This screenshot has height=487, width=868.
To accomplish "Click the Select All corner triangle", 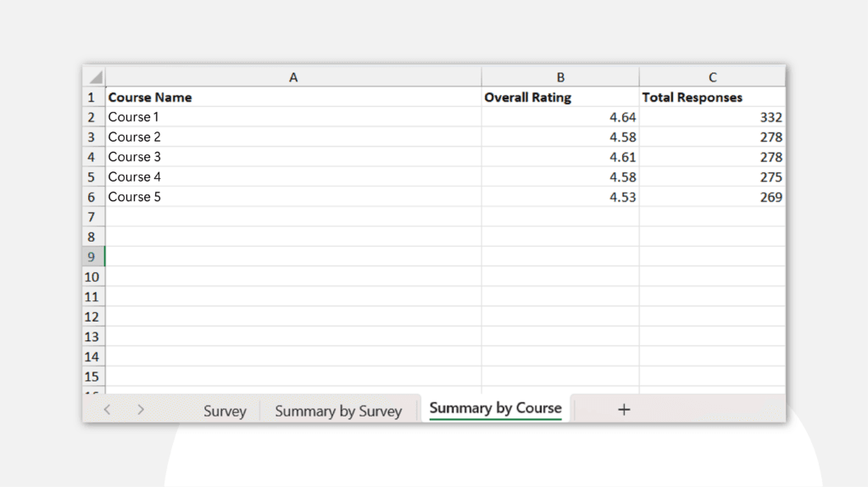I will point(95,77).
